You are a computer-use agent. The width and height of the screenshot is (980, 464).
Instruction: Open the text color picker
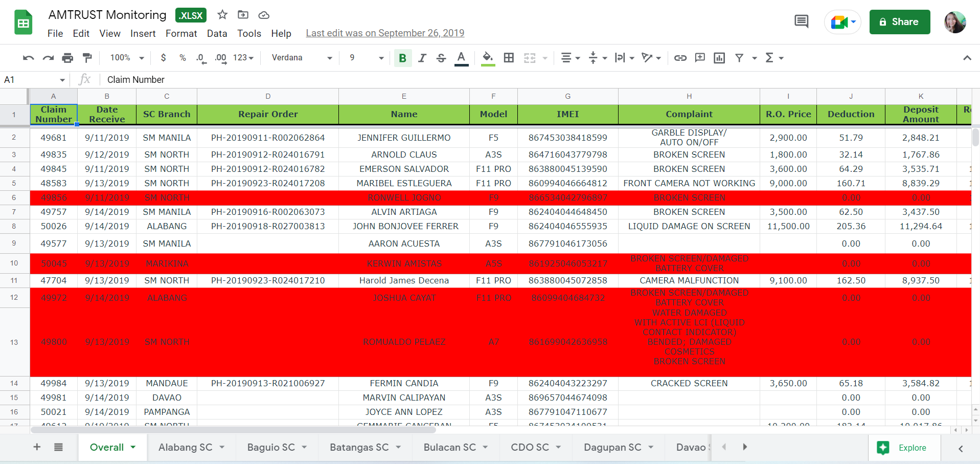pos(462,58)
